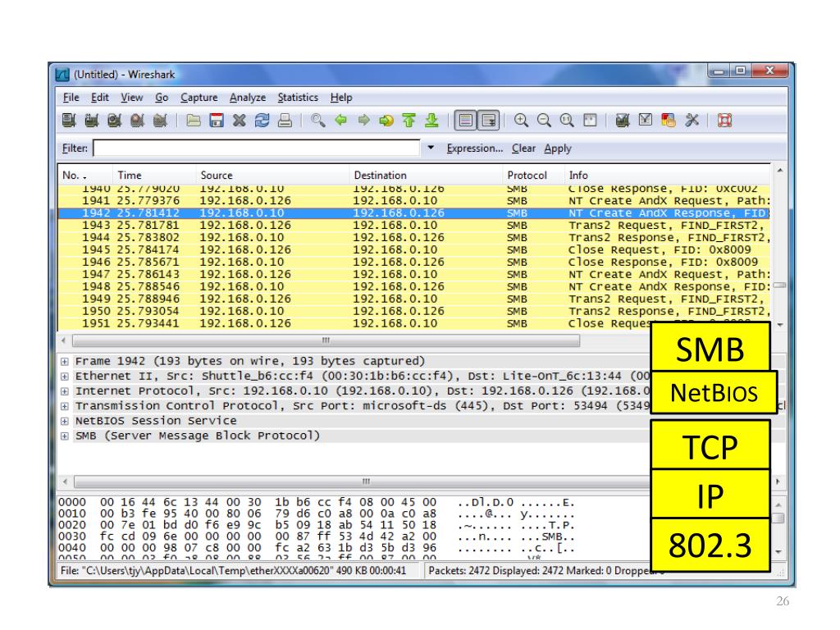Expand NetBIOS Session Service node
This screenshot has height=630, width=840.
[x=65, y=421]
